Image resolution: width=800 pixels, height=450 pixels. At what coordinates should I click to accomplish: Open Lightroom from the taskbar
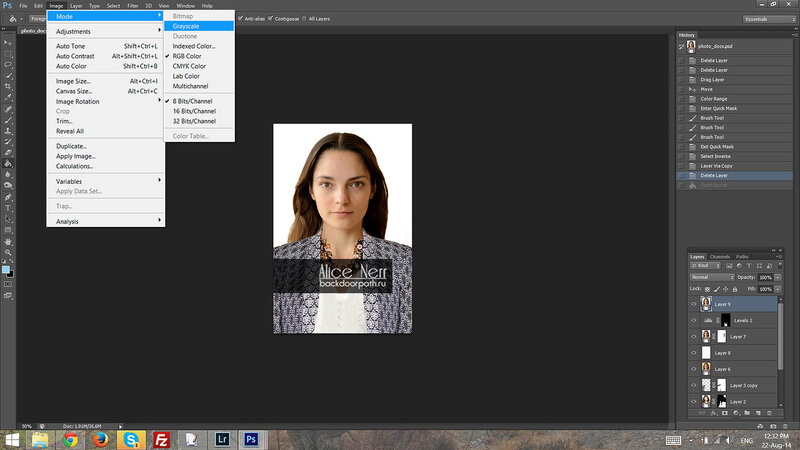coord(222,439)
